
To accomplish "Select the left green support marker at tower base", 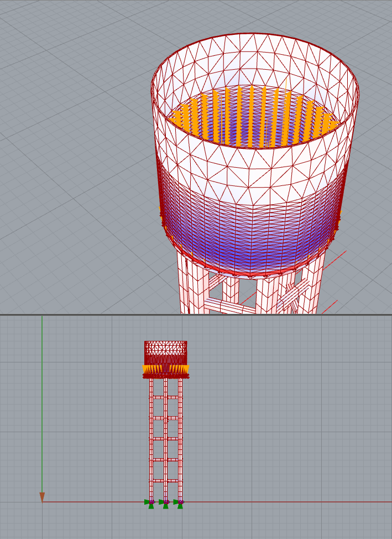I will (x=150, y=504).
